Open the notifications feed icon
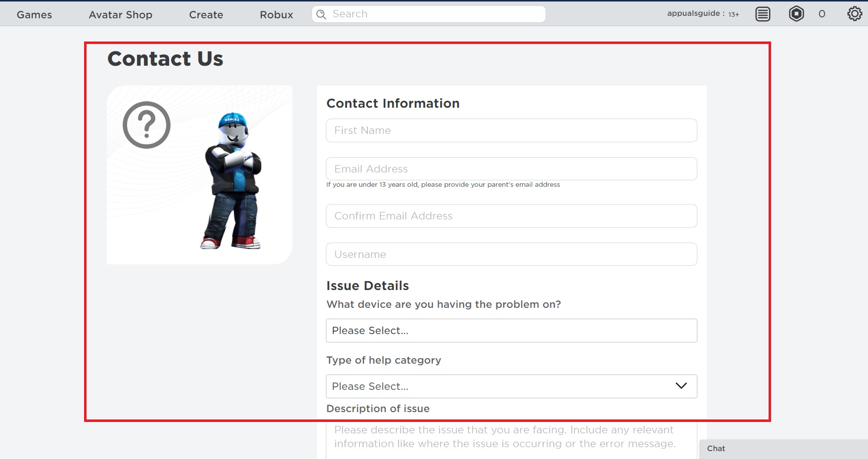 [x=763, y=14]
